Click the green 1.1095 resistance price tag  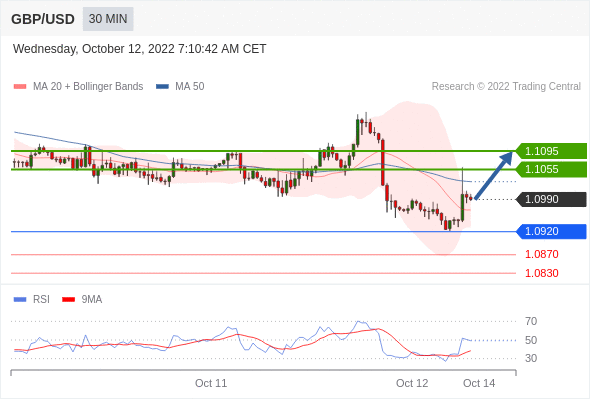click(x=551, y=151)
